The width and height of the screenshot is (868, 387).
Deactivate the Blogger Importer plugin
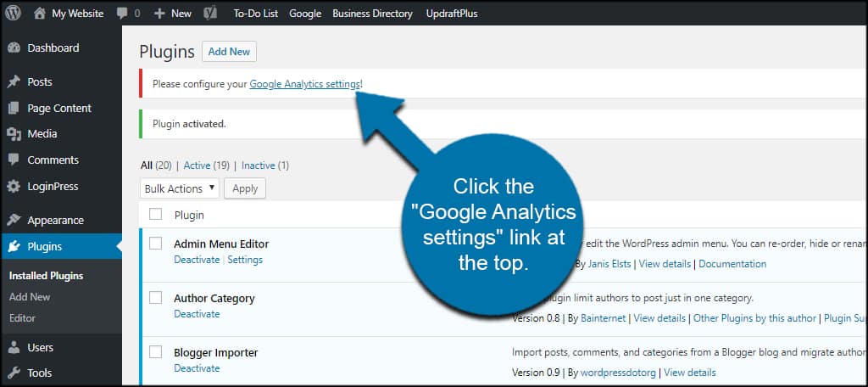click(197, 368)
